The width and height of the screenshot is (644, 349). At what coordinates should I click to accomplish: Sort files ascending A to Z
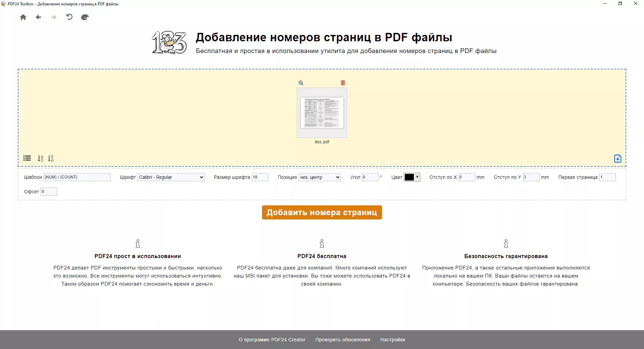click(41, 158)
